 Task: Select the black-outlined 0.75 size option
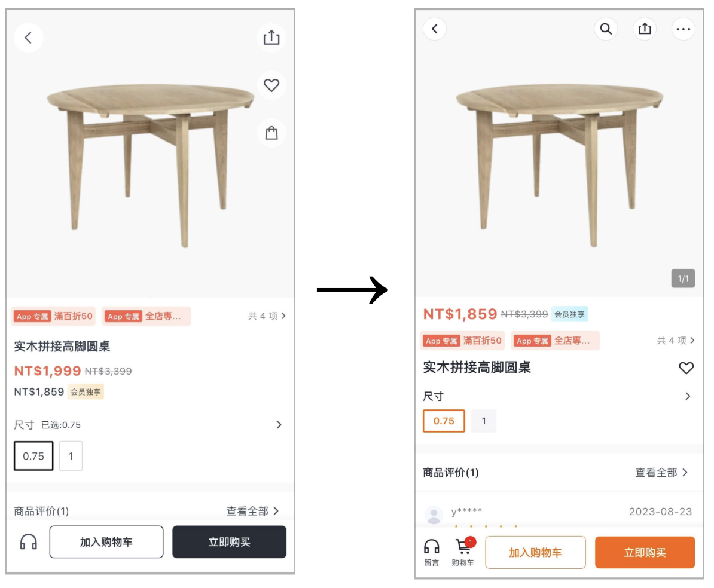33,456
